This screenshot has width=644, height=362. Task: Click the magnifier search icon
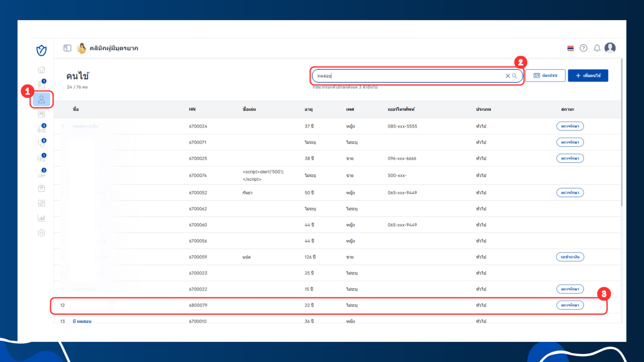(515, 76)
